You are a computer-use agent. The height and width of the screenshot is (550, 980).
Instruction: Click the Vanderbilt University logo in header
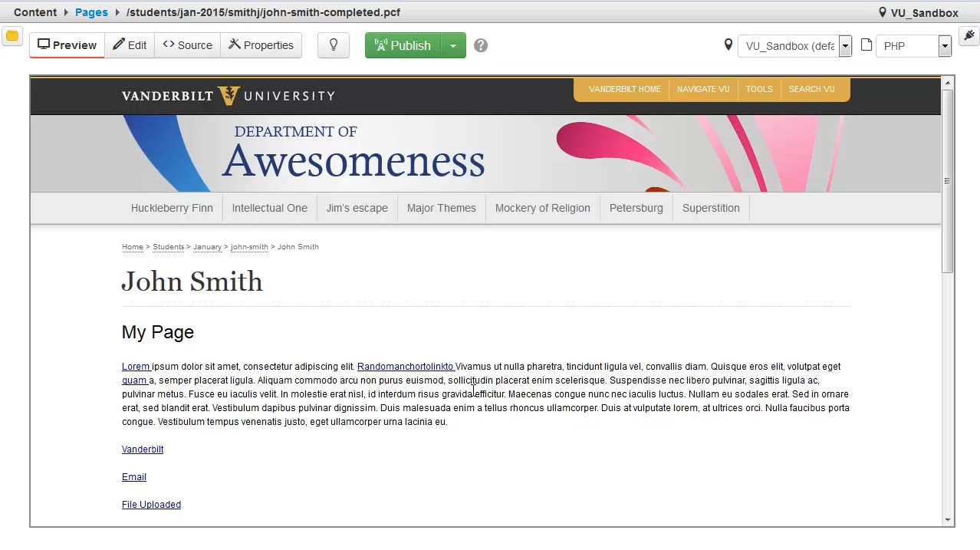229,96
